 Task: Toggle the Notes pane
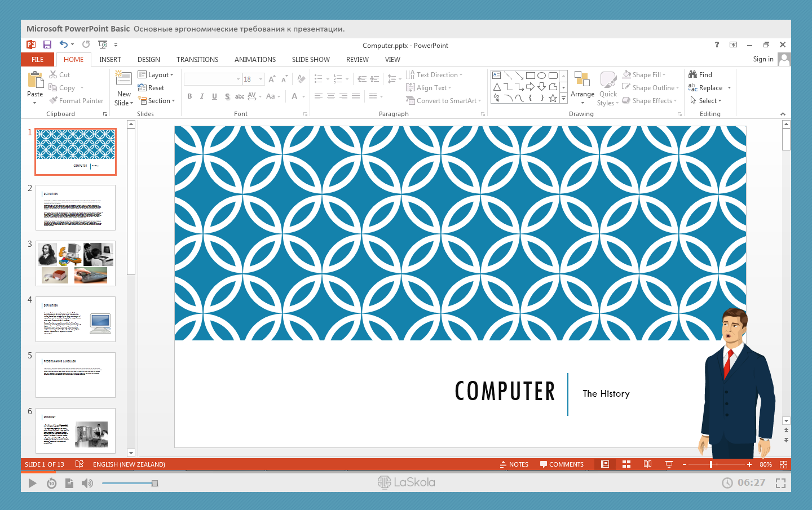pos(514,464)
